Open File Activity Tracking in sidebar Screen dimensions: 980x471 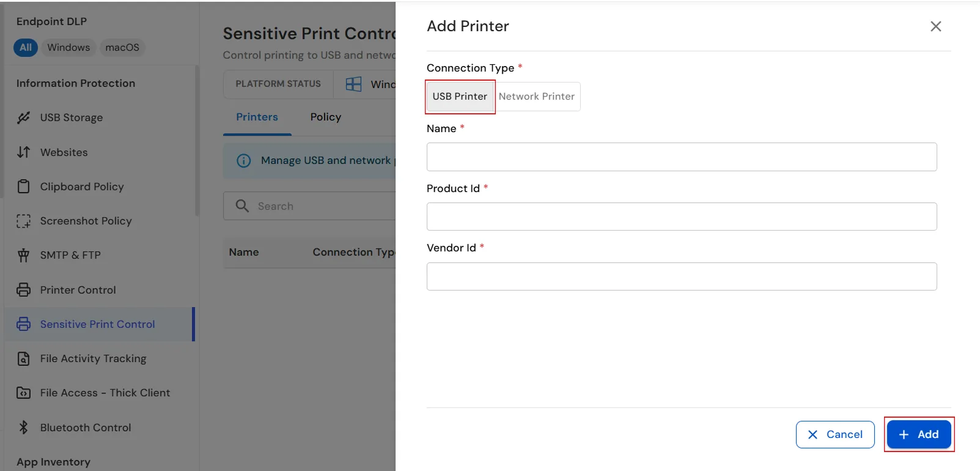coord(99,358)
